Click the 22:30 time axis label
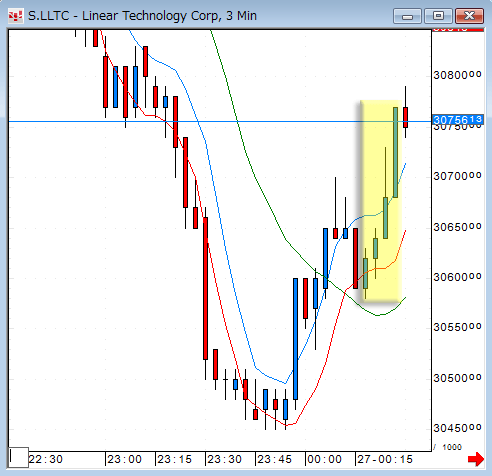This screenshot has height=476, width=492. click(46, 460)
